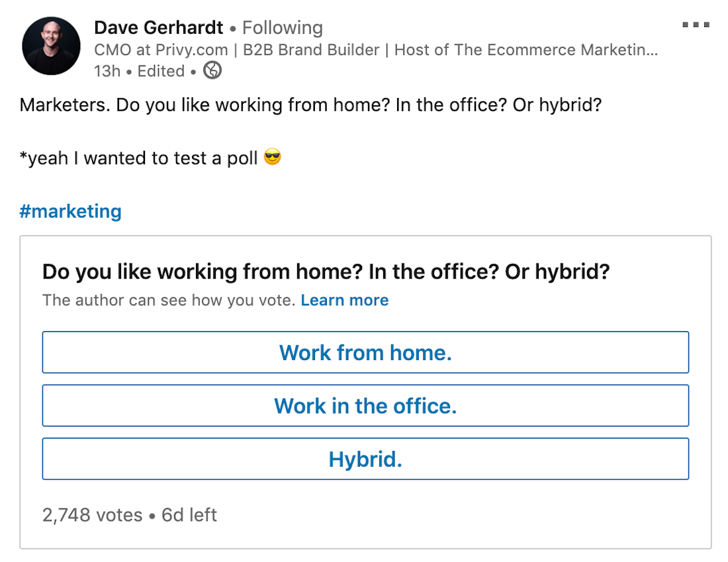Viewport: 728px width, 562px height.
Task: Open the Dave Gerhardt name link
Action: (158, 28)
